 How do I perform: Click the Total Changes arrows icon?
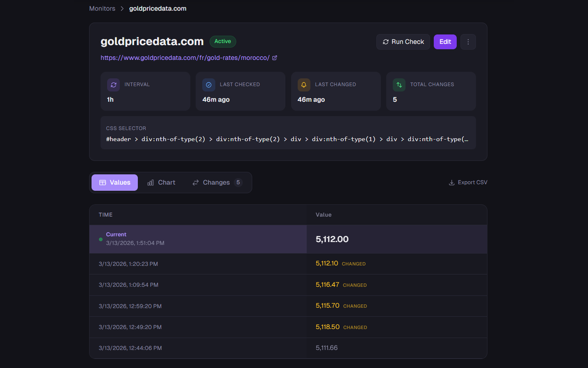pos(399,85)
